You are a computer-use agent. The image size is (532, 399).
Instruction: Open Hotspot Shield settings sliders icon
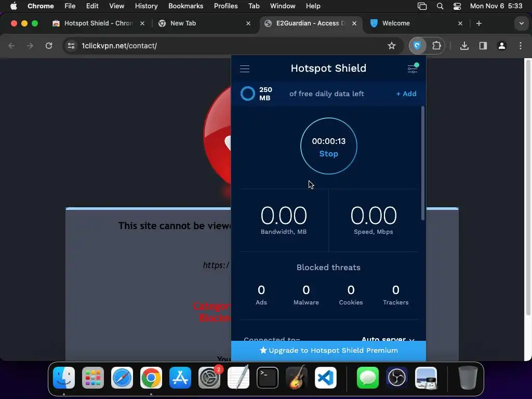413,68
